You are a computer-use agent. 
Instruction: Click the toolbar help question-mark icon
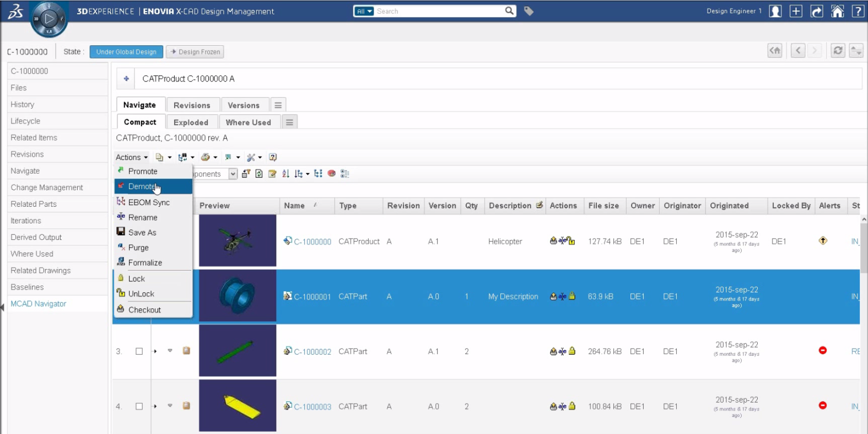tap(273, 157)
